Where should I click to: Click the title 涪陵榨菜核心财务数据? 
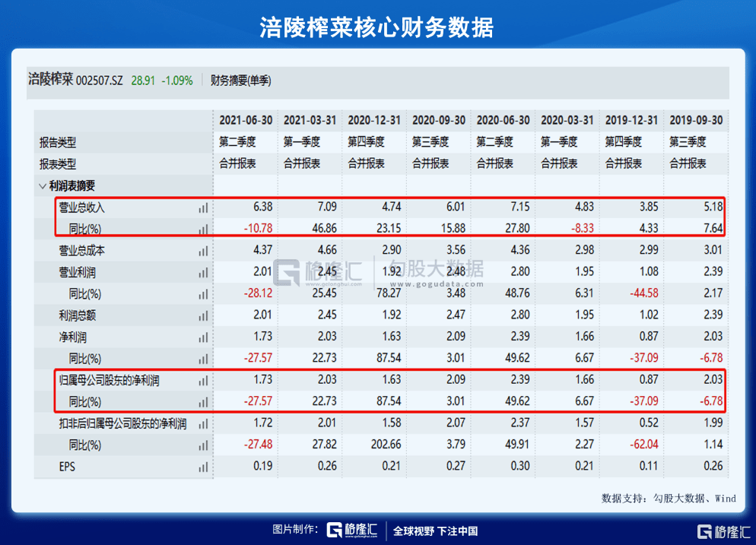(x=377, y=27)
